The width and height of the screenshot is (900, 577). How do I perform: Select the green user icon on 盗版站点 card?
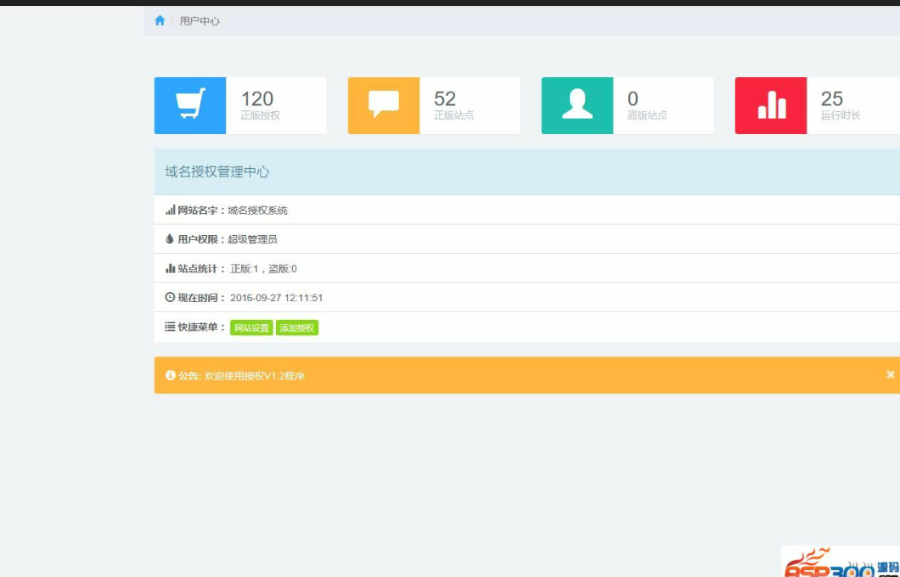pos(575,104)
